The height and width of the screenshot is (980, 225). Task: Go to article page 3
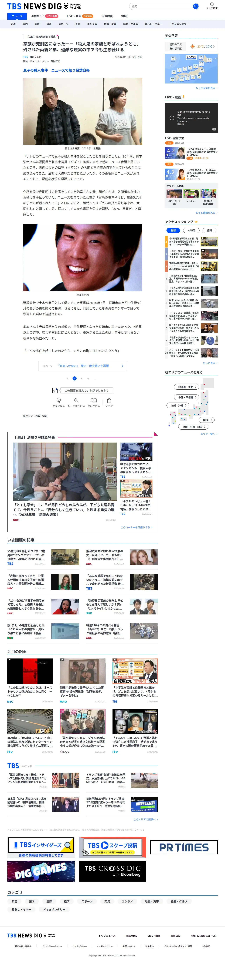tap(81, 379)
